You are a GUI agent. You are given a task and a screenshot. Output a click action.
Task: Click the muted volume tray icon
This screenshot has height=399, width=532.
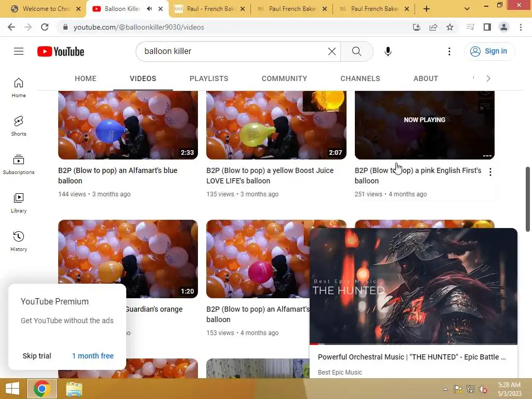tap(483, 389)
